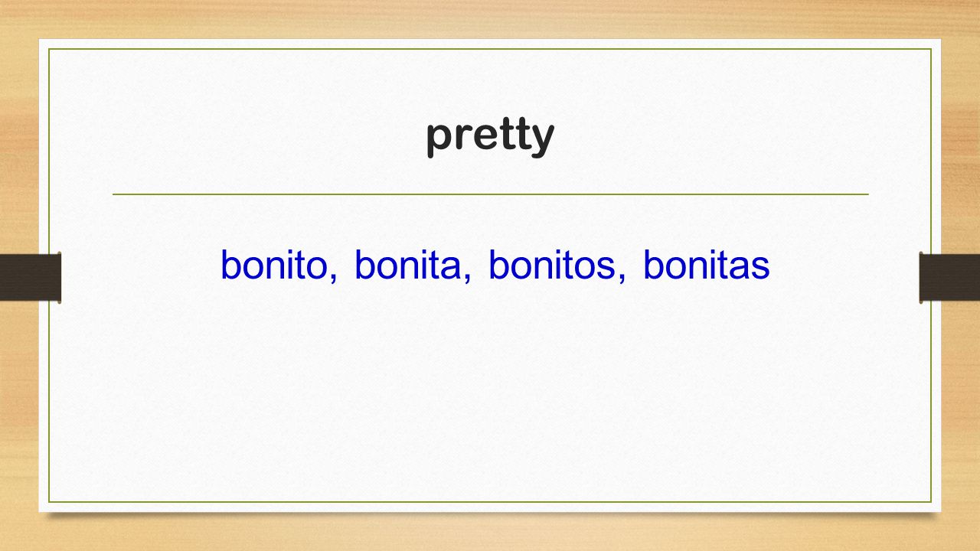Click the wood background below the white card
Viewport: 980px width, 551px height.
point(490,534)
